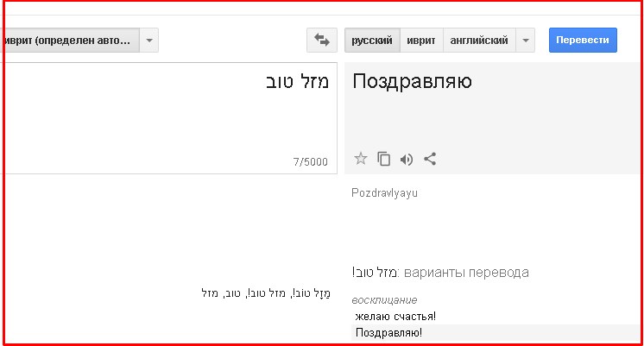Listen to the Russian translation audio

(407, 159)
